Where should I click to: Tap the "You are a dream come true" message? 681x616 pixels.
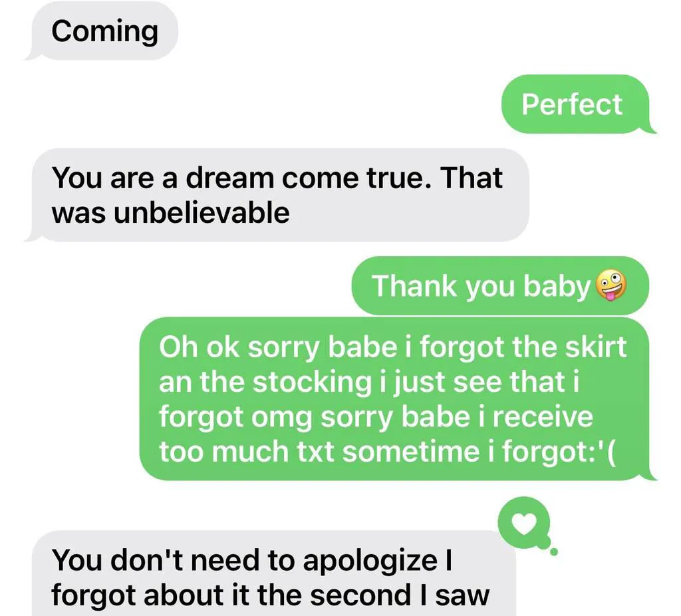pos(277,195)
